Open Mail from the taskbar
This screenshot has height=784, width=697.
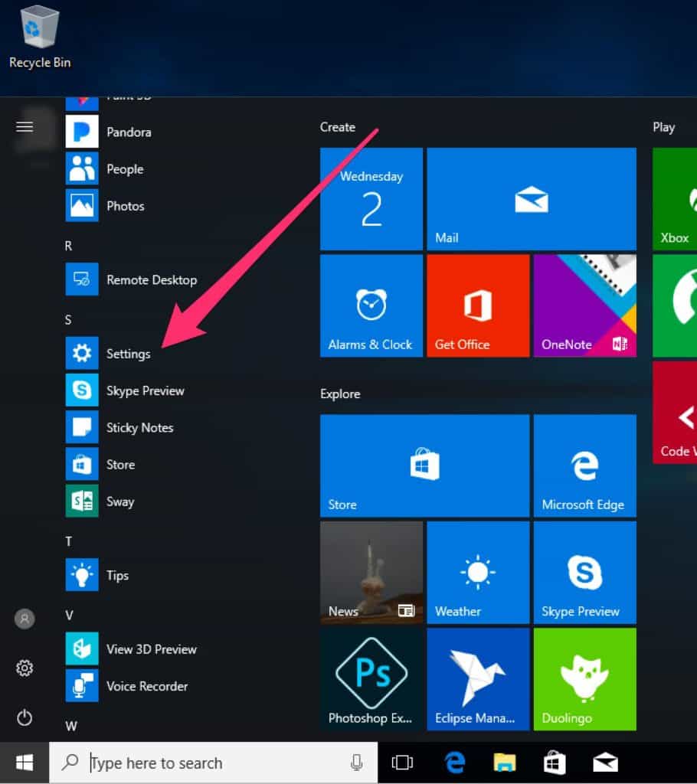605,763
